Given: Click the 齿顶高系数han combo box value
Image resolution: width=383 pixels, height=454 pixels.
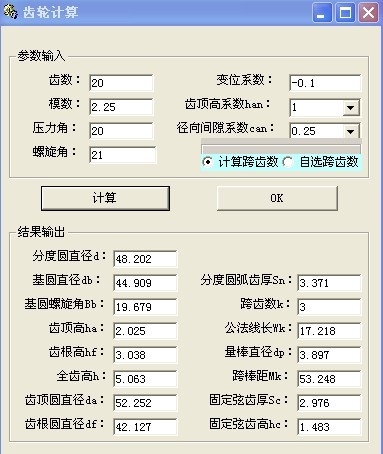Looking at the screenshot, I should pyautogui.click(x=317, y=107).
